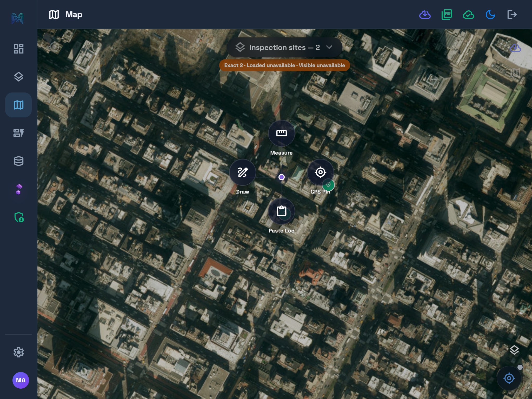Viewport: 532px width, 399px height.
Task: Click the MA user avatar
Action: (x=21, y=380)
